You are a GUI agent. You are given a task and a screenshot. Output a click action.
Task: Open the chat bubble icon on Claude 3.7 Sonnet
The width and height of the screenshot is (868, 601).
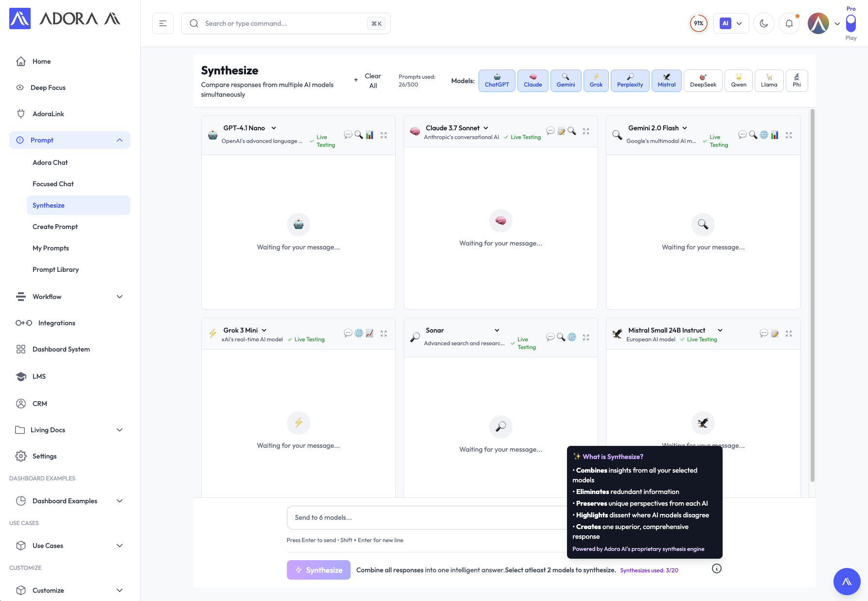pos(550,131)
